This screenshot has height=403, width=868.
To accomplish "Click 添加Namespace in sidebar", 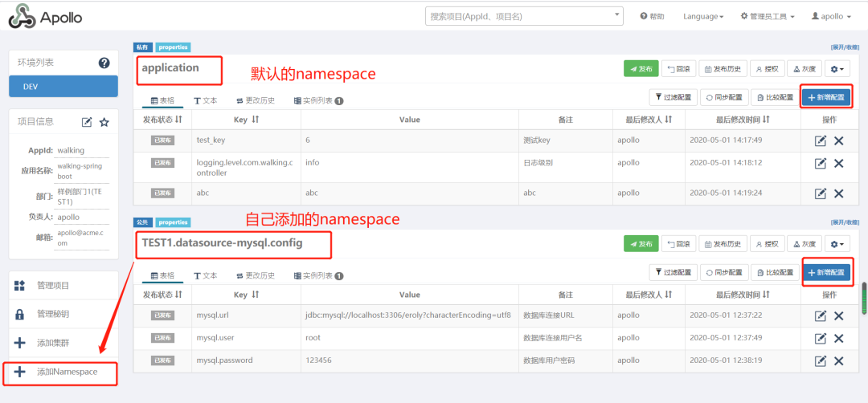I will pyautogui.click(x=63, y=372).
